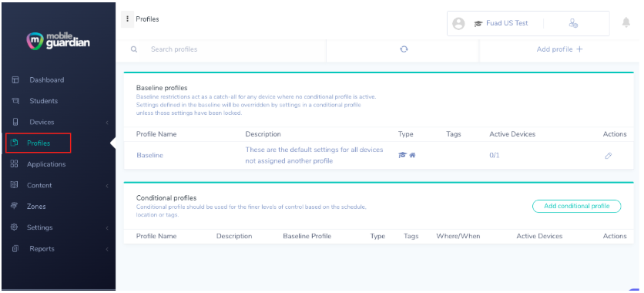Navigate to Zones in sidebar
The width and height of the screenshot is (644, 293).
pyautogui.click(x=36, y=207)
